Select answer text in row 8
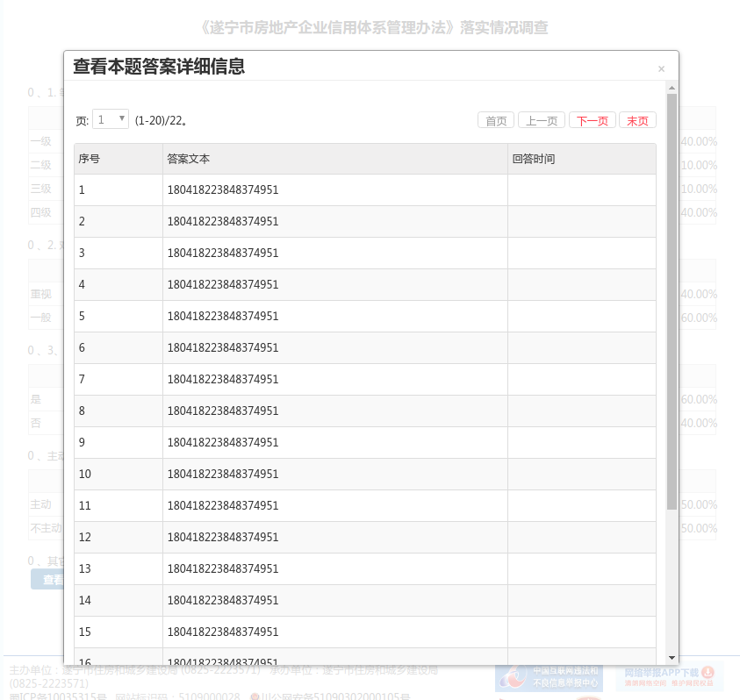Viewport: 740px width, 700px height. pos(223,411)
